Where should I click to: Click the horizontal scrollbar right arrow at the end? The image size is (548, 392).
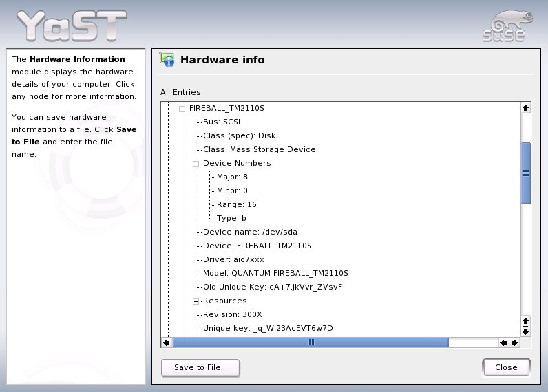514,342
